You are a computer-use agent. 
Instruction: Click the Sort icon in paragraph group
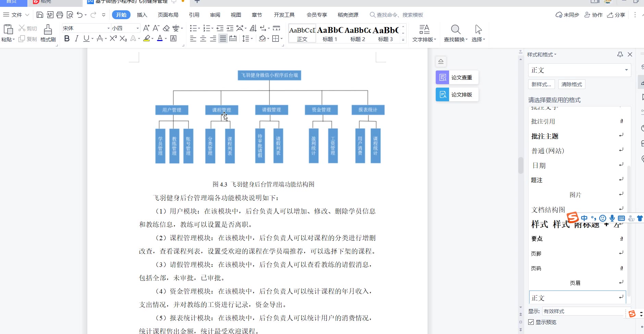tap(253, 28)
